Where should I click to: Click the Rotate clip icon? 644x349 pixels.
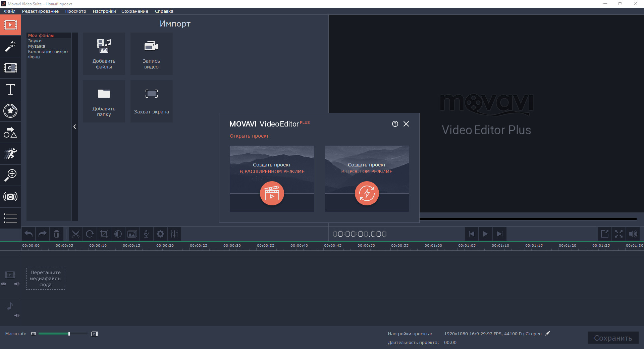click(x=90, y=234)
